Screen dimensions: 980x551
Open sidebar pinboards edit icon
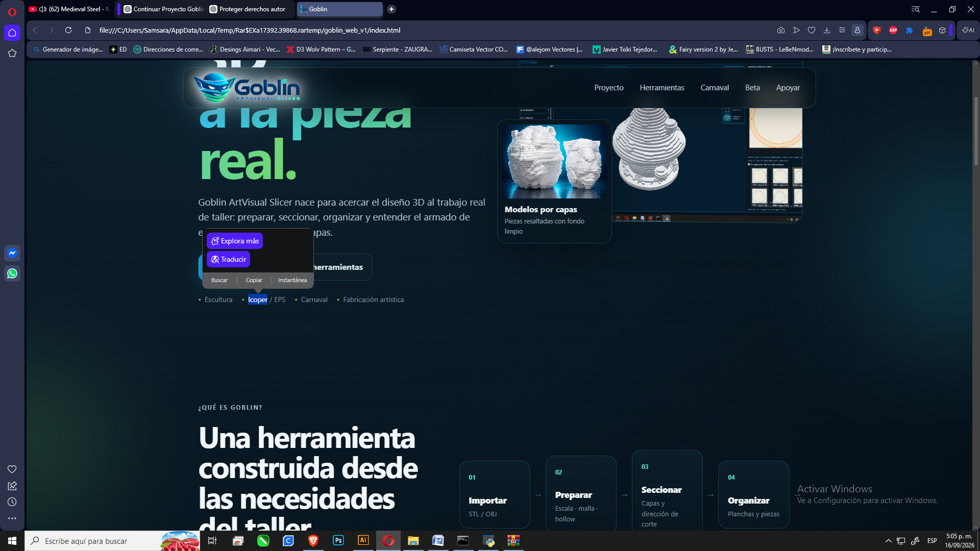(12, 486)
